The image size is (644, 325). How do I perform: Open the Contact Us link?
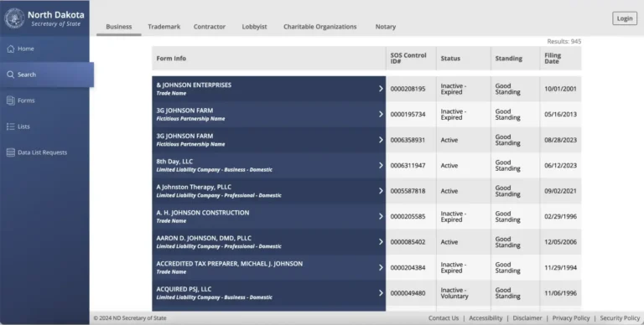pos(443,318)
